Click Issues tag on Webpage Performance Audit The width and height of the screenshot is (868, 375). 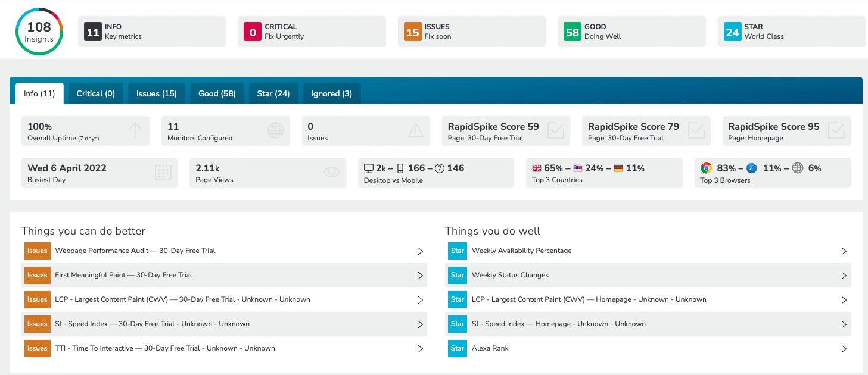(x=38, y=251)
